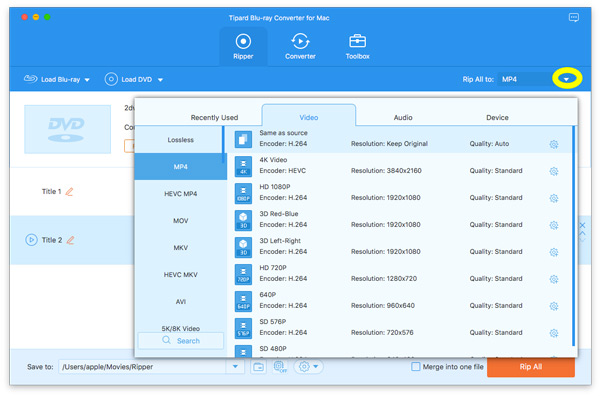Screen dimensions: 600x396
Task: Click the format category list scrollbar
Action: (223, 145)
